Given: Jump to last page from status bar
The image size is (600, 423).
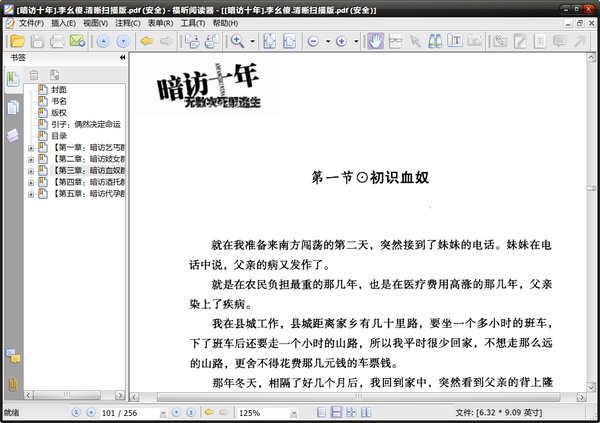Looking at the screenshot, I should pos(191,412).
